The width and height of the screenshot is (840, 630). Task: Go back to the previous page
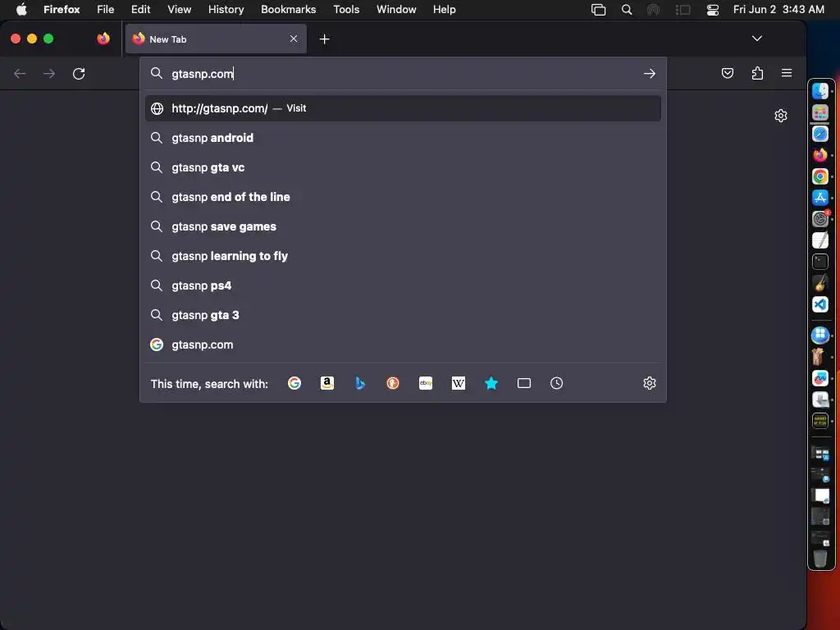pyautogui.click(x=20, y=73)
